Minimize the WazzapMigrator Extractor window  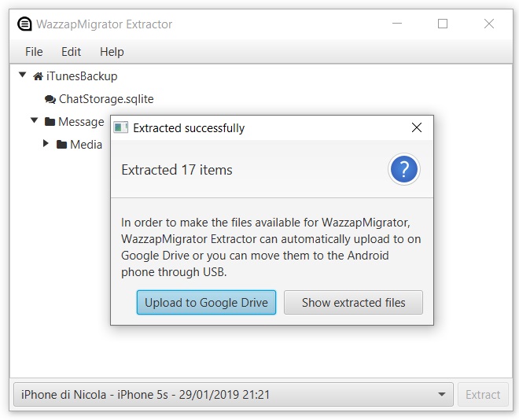click(x=397, y=24)
